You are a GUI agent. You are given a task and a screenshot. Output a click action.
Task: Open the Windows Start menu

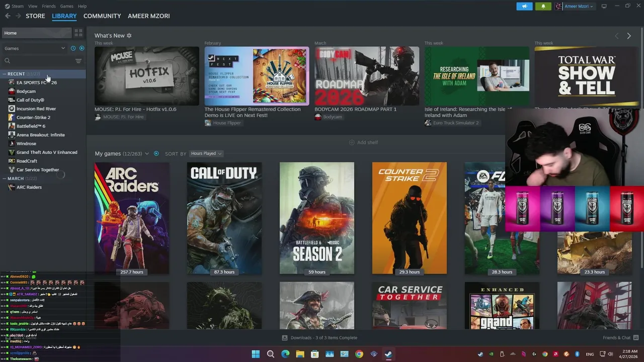pos(256,354)
